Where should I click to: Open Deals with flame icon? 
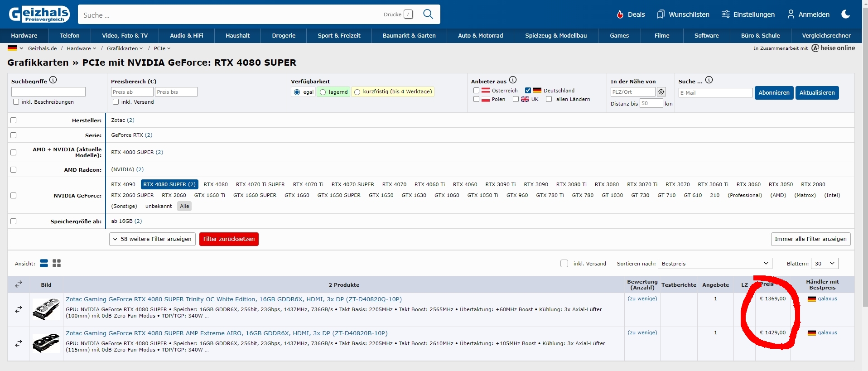pyautogui.click(x=631, y=14)
